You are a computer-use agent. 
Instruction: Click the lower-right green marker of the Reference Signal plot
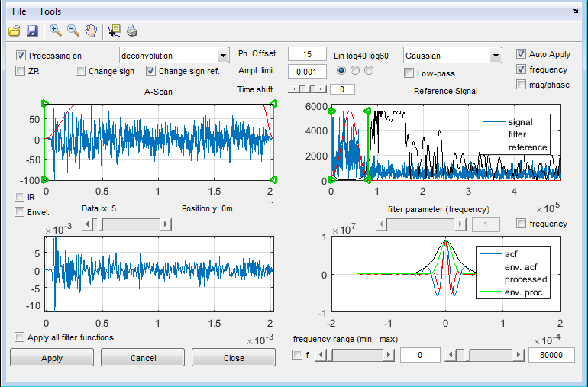pos(367,180)
